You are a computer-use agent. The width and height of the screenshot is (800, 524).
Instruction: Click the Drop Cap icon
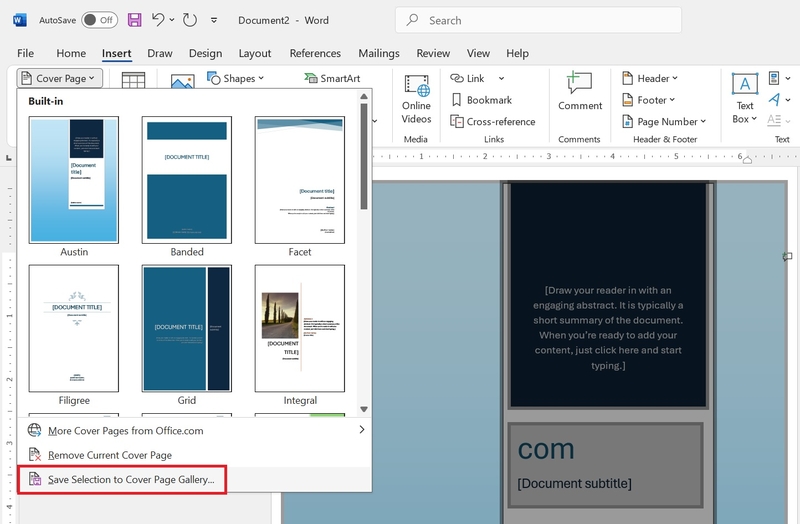click(x=774, y=120)
